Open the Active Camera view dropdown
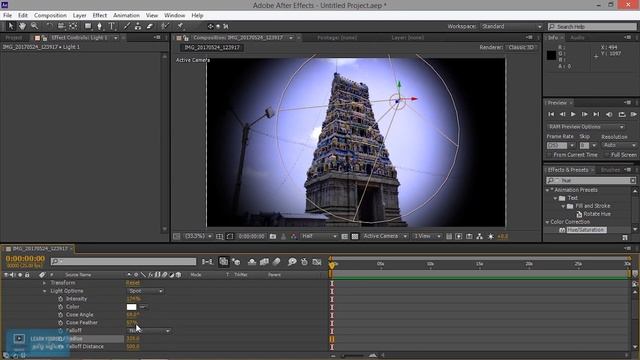 click(x=385, y=236)
